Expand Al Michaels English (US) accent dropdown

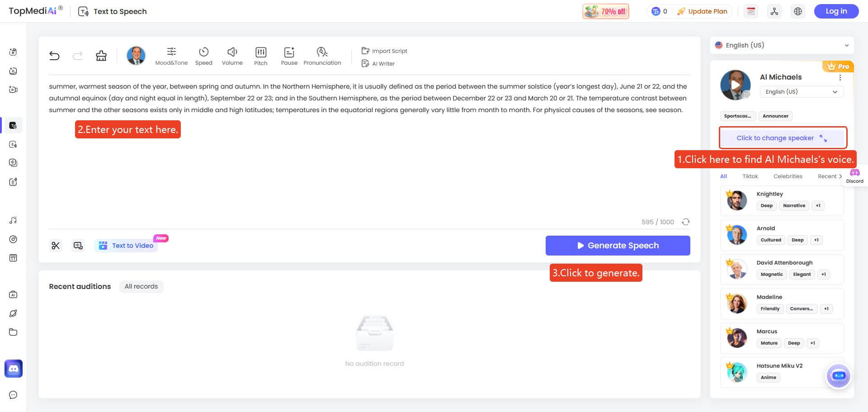(x=802, y=92)
